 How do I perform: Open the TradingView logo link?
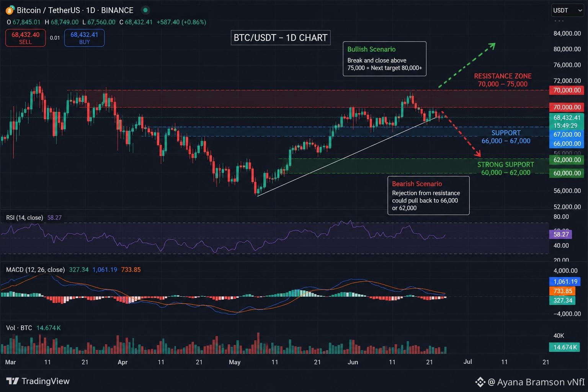click(38, 381)
